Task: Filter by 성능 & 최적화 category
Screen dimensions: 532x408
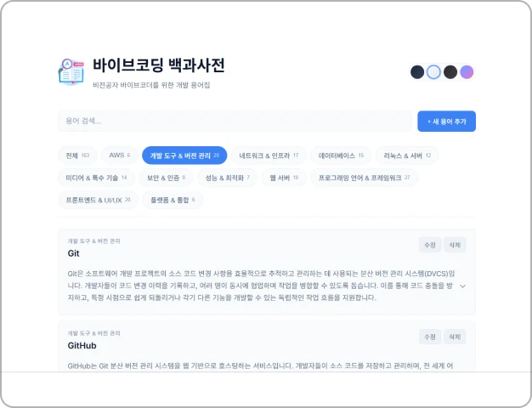Action: [227, 178]
